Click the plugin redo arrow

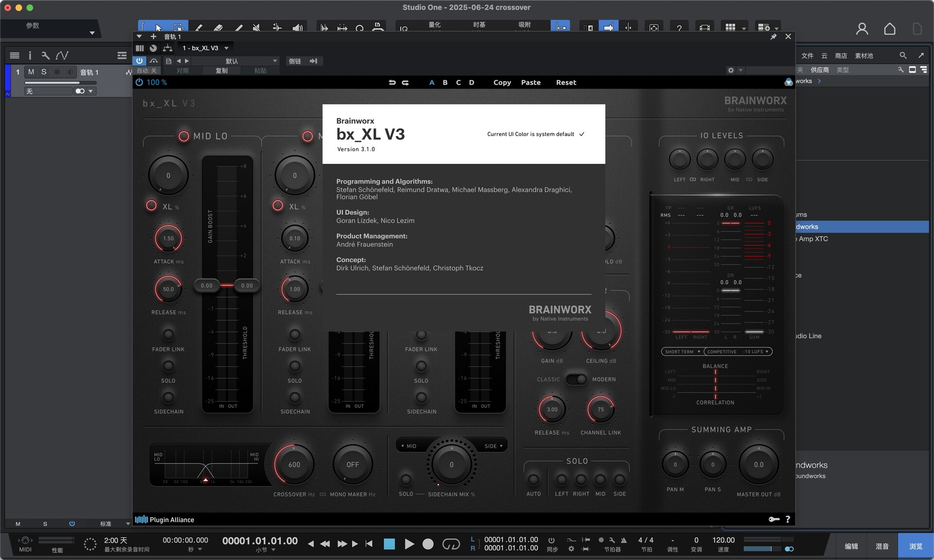point(405,83)
